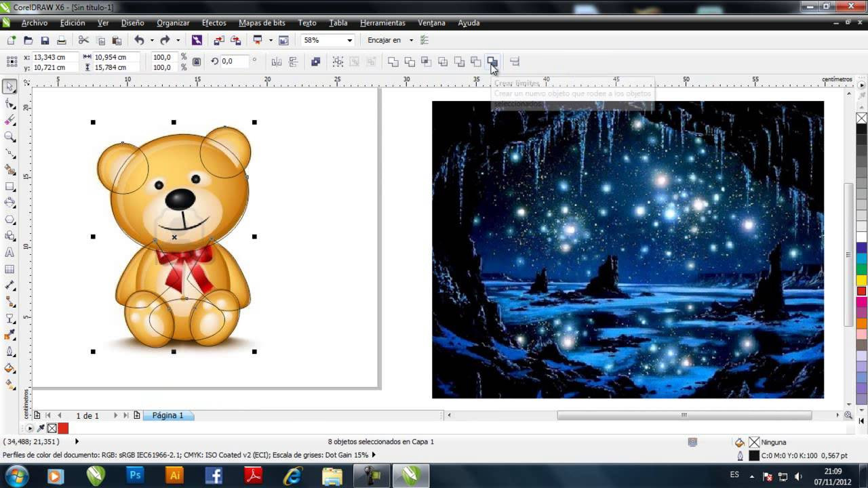The height and width of the screenshot is (488, 868).
Task: Click the Import icon in the toolbar
Action: tap(218, 40)
